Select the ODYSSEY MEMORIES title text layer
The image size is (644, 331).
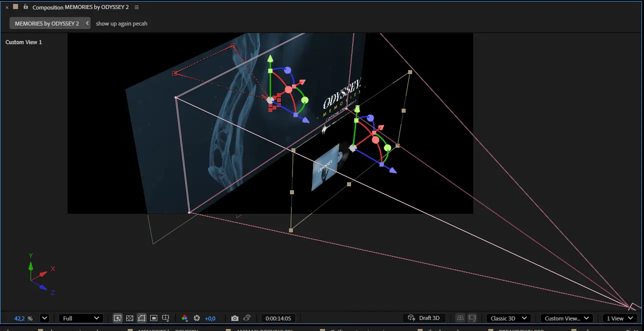tap(343, 100)
